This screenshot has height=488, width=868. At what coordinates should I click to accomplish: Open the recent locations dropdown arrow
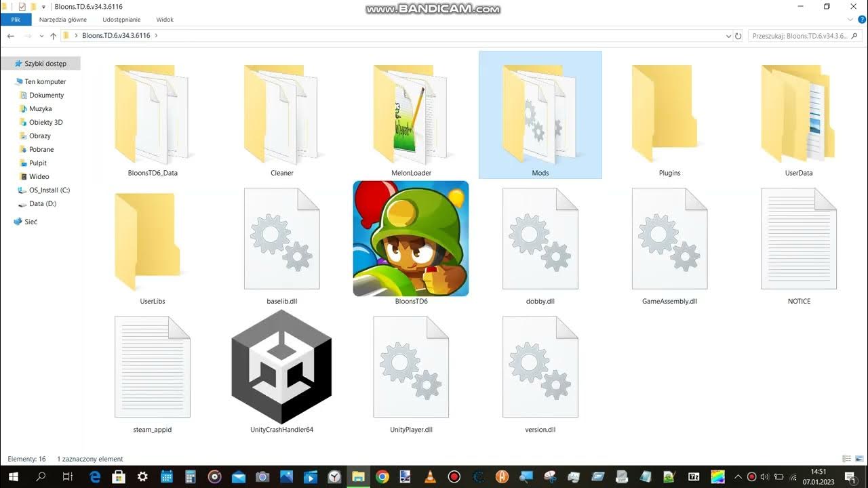(x=41, y=36)
